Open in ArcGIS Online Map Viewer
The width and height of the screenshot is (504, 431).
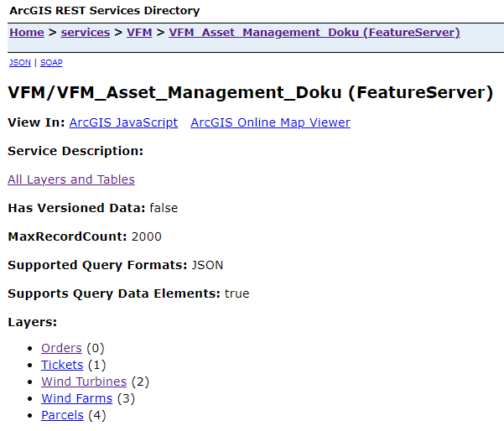[x=270, y=122]
